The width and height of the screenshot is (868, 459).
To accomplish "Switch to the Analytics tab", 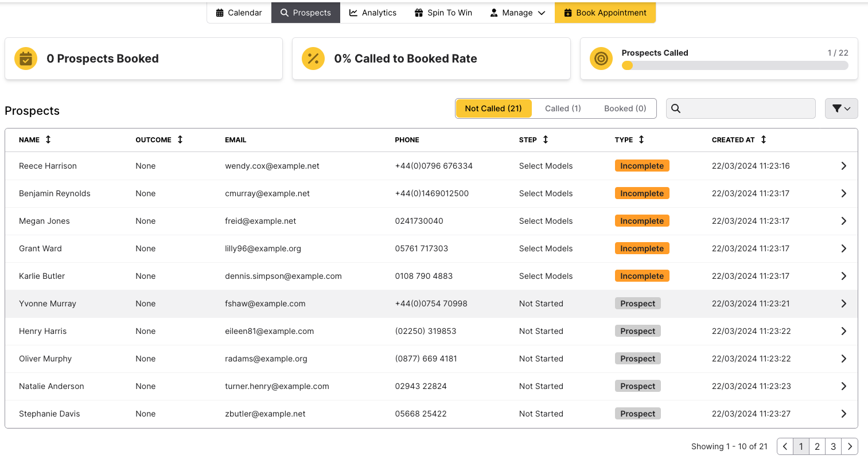I will pyautogui.click(x=373, y=13).
